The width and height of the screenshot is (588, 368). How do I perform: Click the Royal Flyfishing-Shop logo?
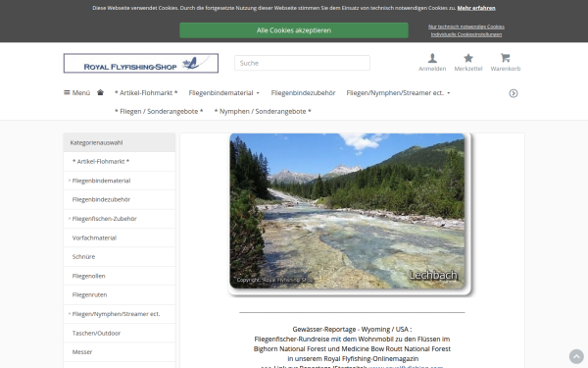[x=141, y=63]
